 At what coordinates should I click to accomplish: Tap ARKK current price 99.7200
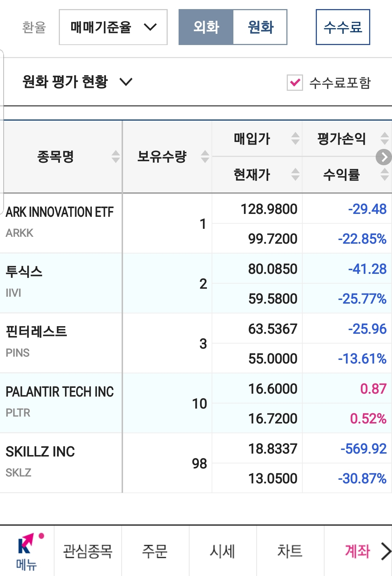pos(273,239)
